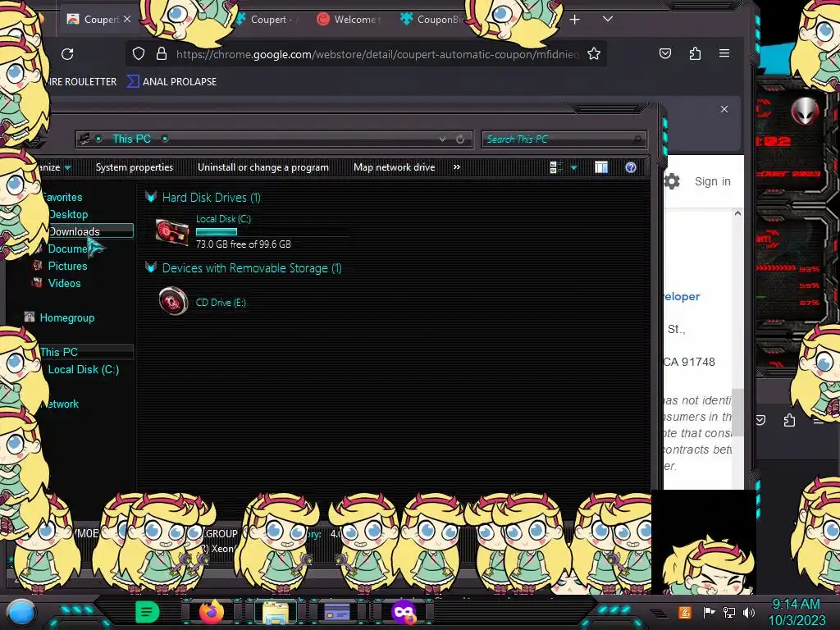This screenshot has height=630, width=840.
Task: Click the web page vertical scrollbar thumb
Action: (x=737, y=413)
